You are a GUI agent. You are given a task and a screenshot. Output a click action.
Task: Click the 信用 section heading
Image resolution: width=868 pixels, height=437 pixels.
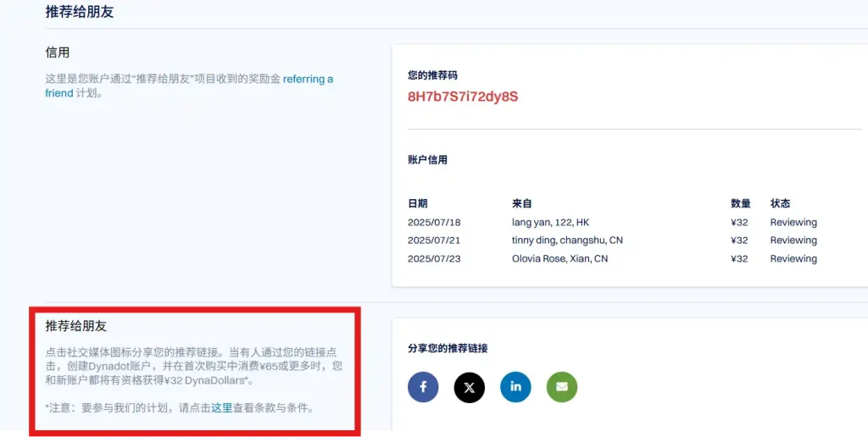[58, 53]
